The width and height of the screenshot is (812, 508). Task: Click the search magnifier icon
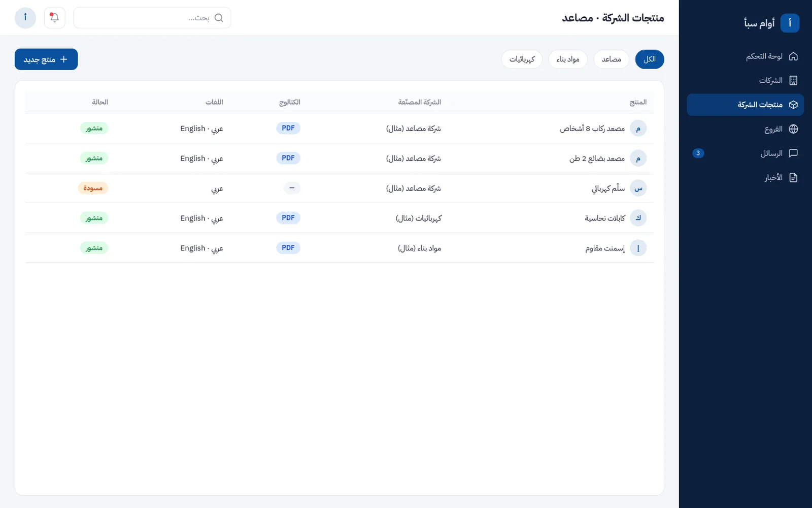pos(219,18)
